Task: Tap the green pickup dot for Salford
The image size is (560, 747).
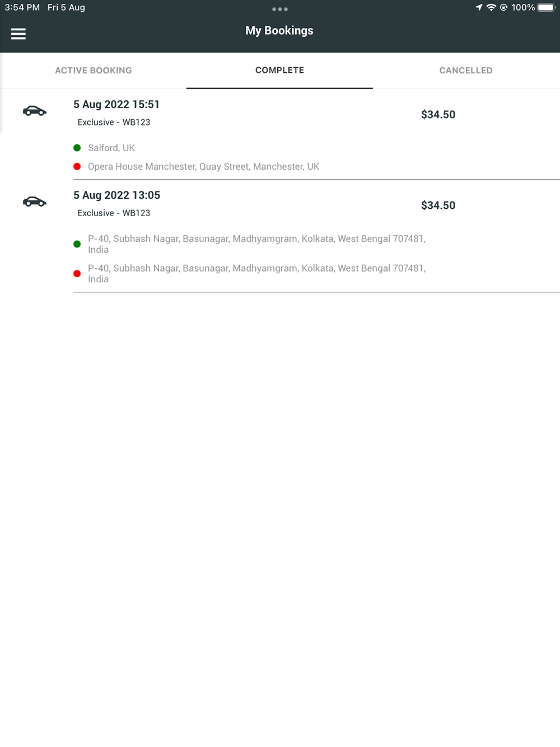Action: (77, 148)
